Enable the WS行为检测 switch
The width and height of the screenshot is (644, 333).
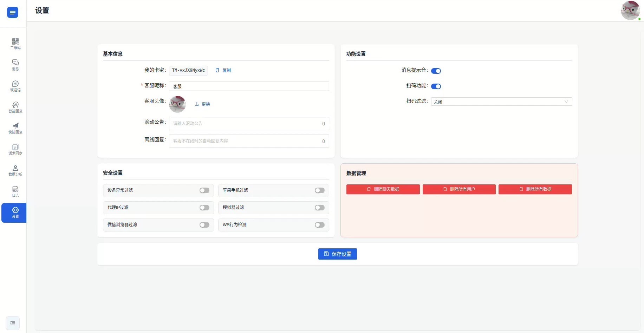coord(320,225)
